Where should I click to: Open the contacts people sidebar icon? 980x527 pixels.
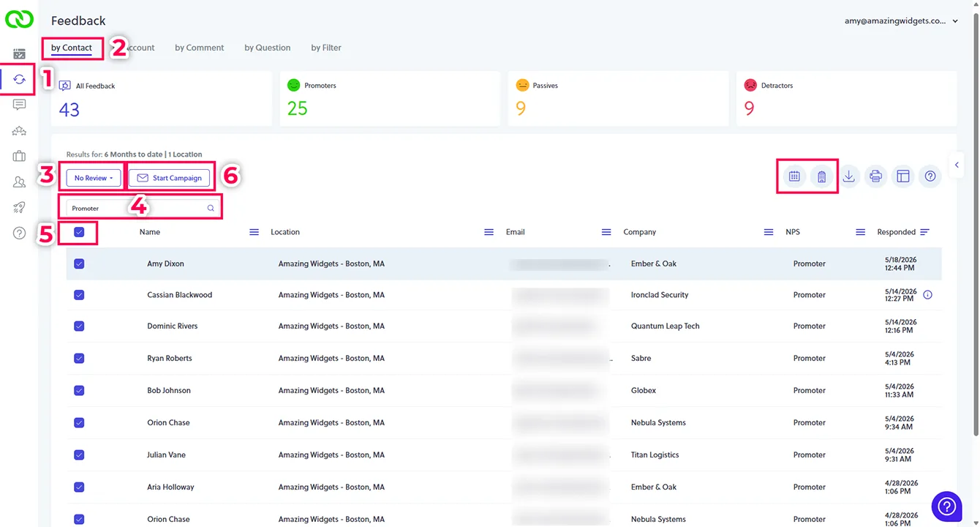tap(19, 182)
